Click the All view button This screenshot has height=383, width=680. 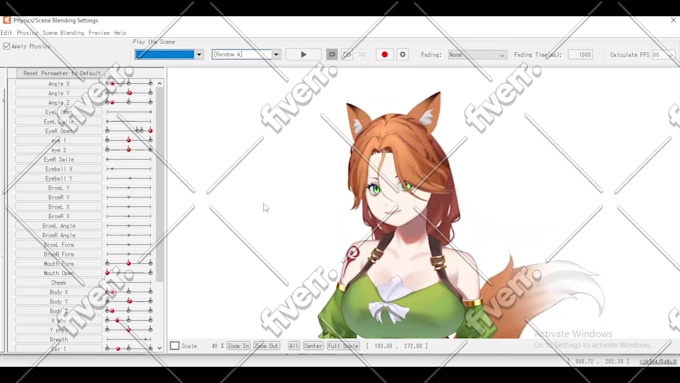[294, 346]
